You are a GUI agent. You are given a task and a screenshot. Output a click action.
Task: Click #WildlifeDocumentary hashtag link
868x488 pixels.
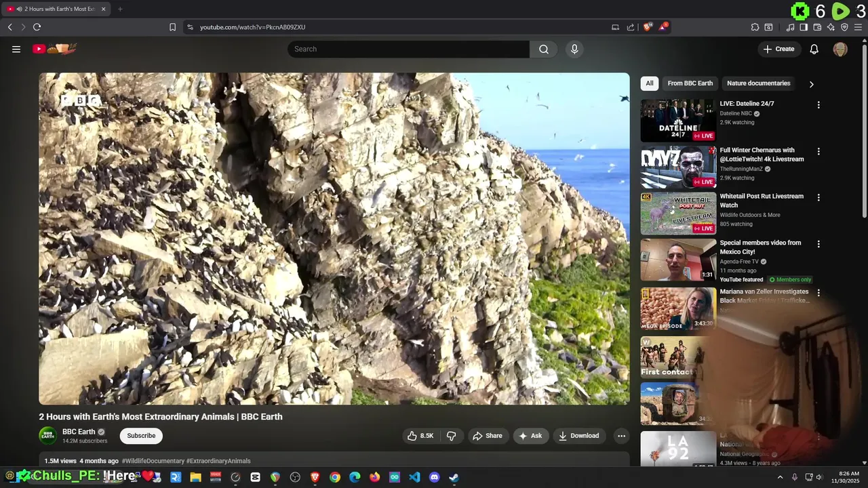click(x=153, y=461)
